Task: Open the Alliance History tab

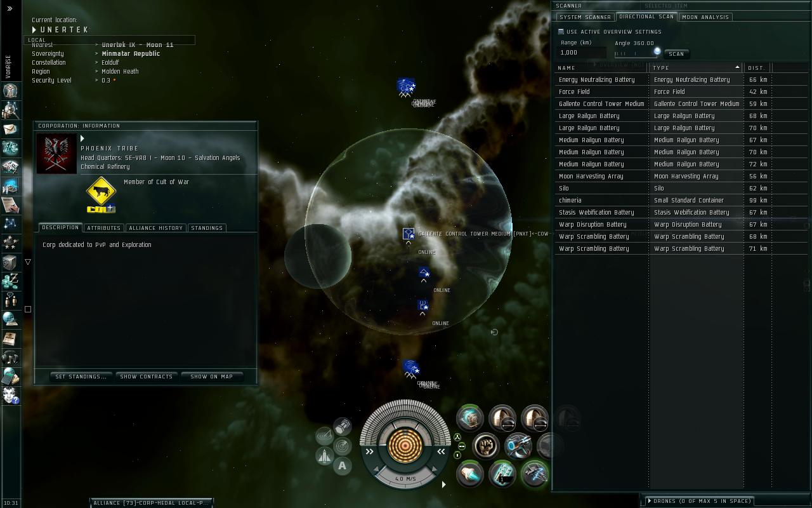Action: 155,228
